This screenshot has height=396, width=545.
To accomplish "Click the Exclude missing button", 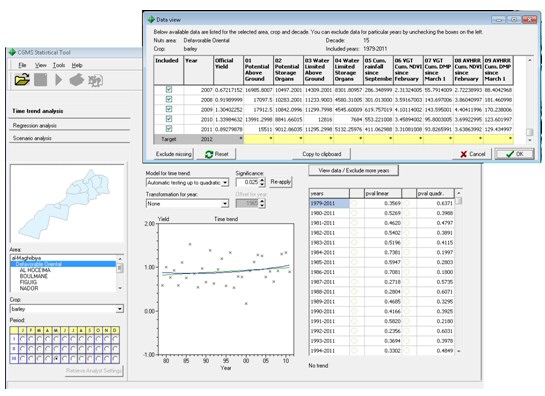I will tap(173, 154).
